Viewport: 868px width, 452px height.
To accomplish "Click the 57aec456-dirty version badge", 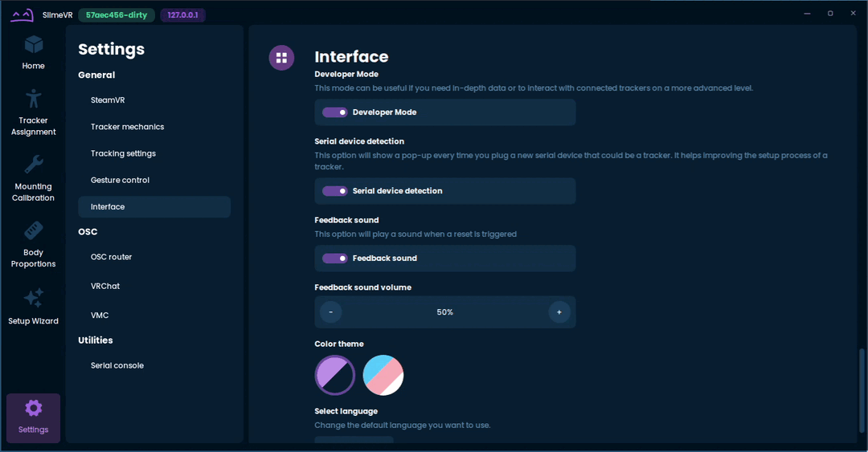I will 117,15.
